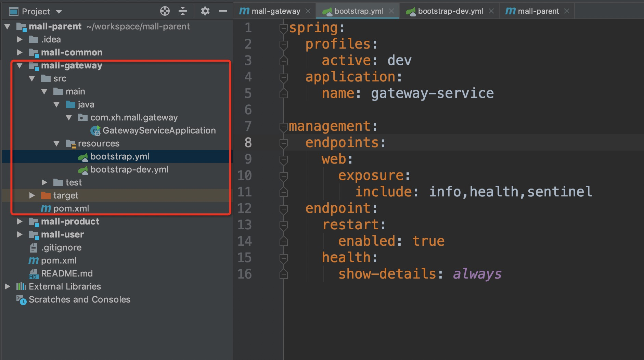The height and width of the screenshot is (360, 644).
Task: Click the Scratches and Consoles icon
Action: click(21, 299)
